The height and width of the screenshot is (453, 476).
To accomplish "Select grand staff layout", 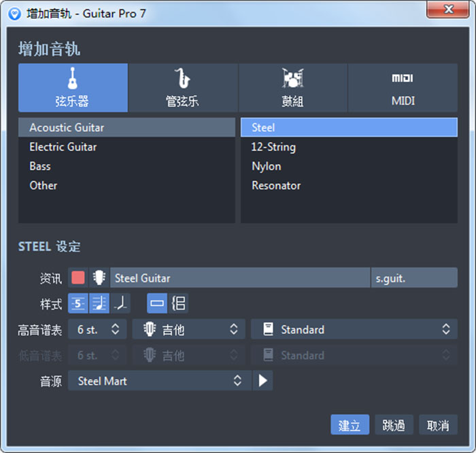I will pyautogui.click(x=178, y=303).
